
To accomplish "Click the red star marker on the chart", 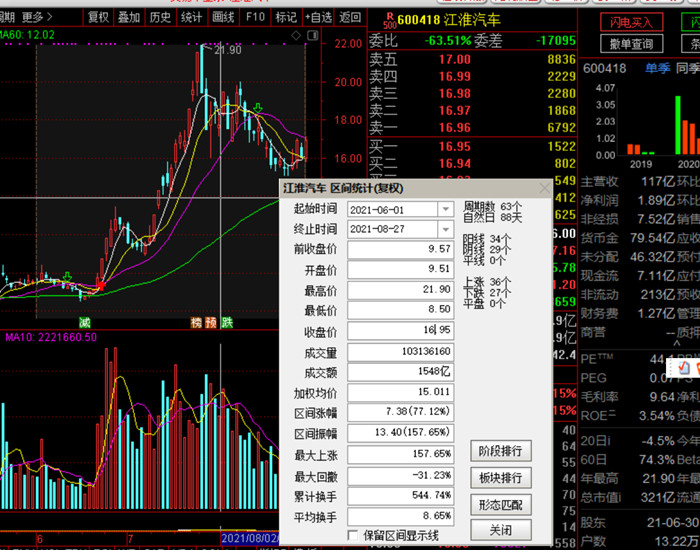I will tap(101, 286).
